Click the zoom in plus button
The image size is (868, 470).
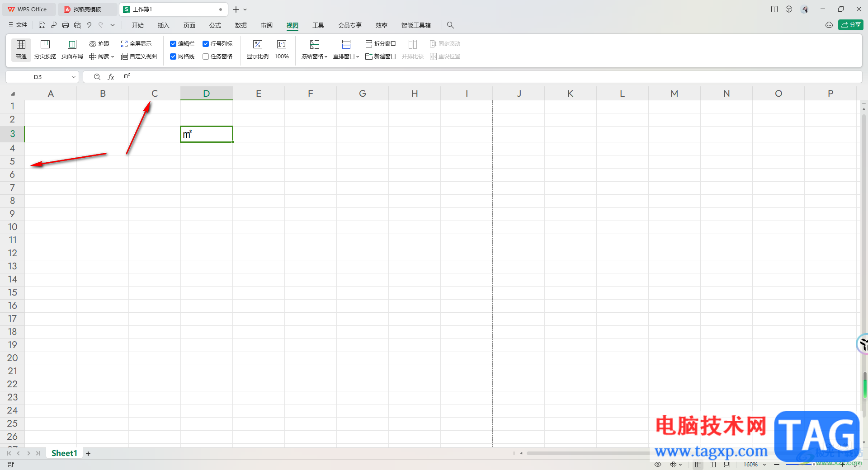click(843, 465)
